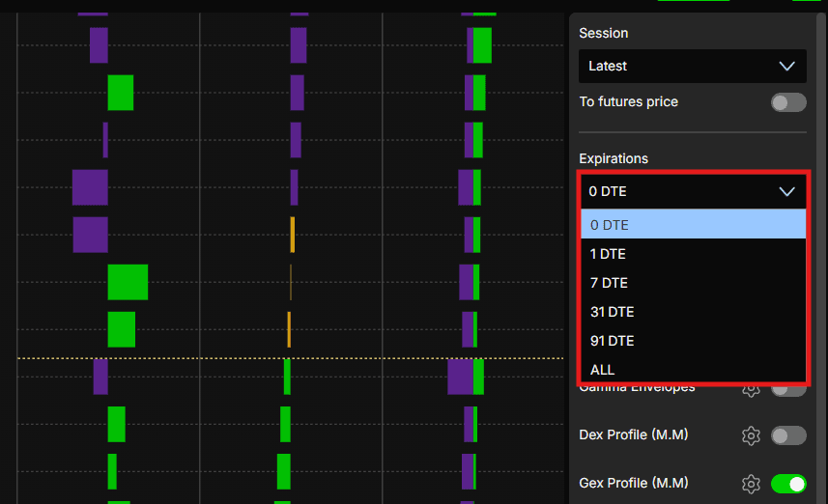Collapse the Expirations dropdown showing 0 DTE
Screen dimensions: 828x504
[693, 191]
